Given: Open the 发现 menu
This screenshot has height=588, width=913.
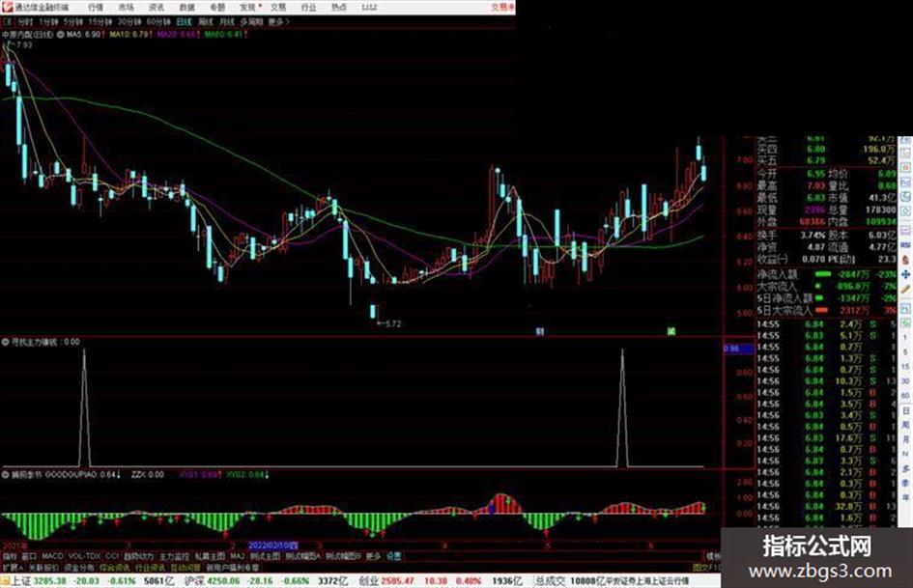Looking at the screenshot, I should tap(248, 8).
